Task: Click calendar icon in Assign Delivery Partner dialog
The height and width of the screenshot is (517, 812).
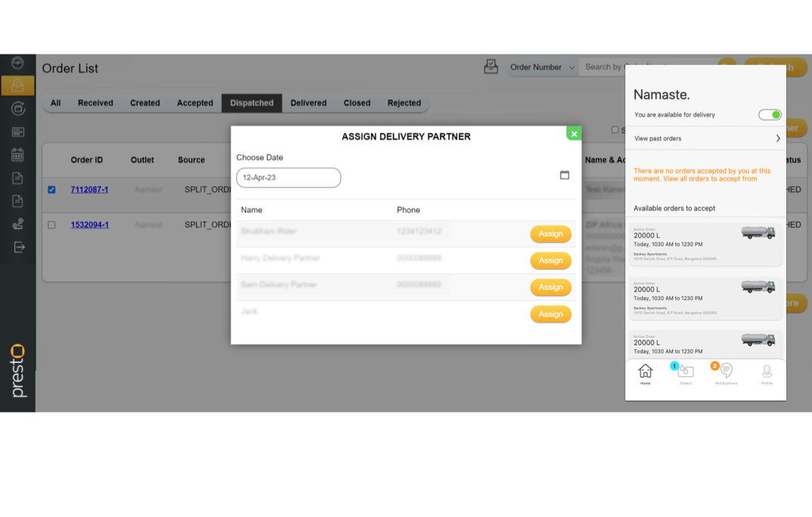Action: [x=564, y=175]
